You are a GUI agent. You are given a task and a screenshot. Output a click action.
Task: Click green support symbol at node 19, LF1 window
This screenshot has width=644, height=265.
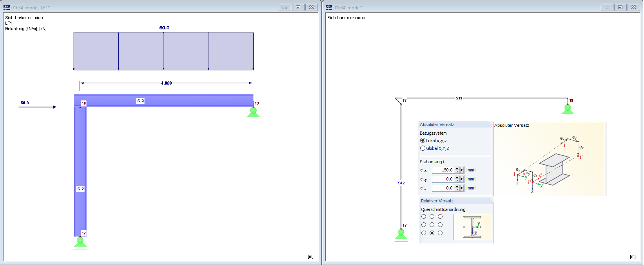click(x=253, y=112)
